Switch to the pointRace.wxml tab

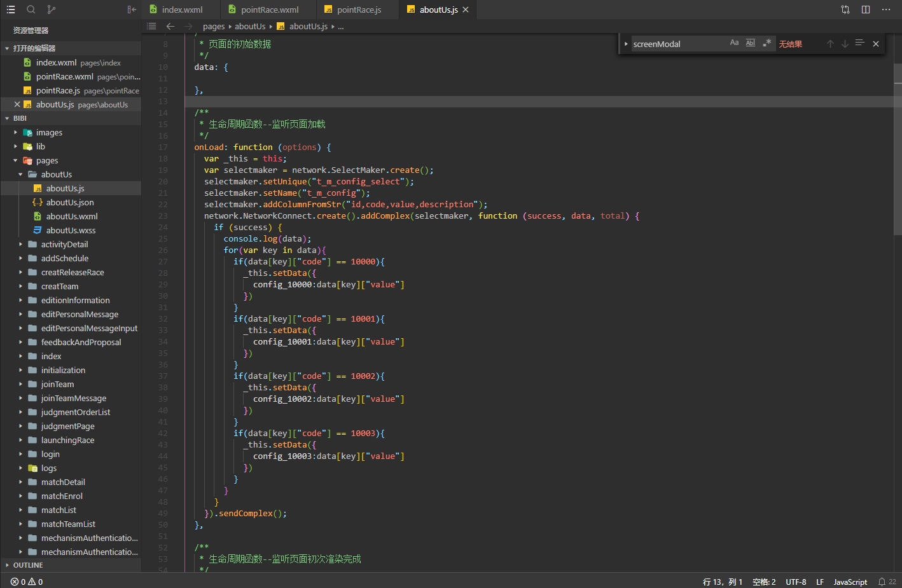tap(268, 10)
